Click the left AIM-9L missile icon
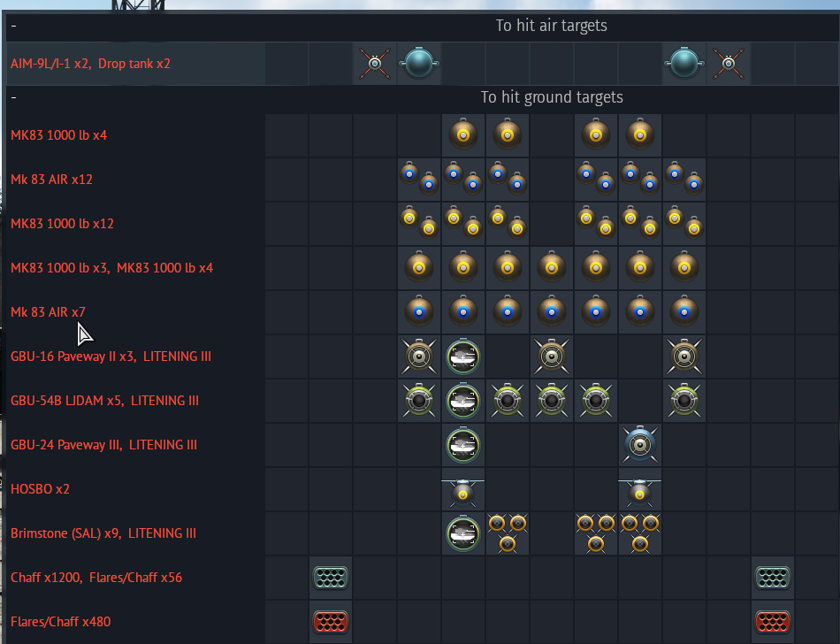Image resolution: width=840 pixels, height=644 pixels. tap(375, 64)
